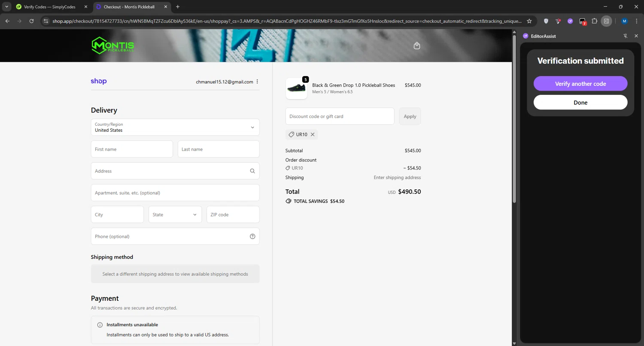Screen dimensions: 644x346
Task: Click the Order discount − $54.50 amount
Action: pos(412,168)
